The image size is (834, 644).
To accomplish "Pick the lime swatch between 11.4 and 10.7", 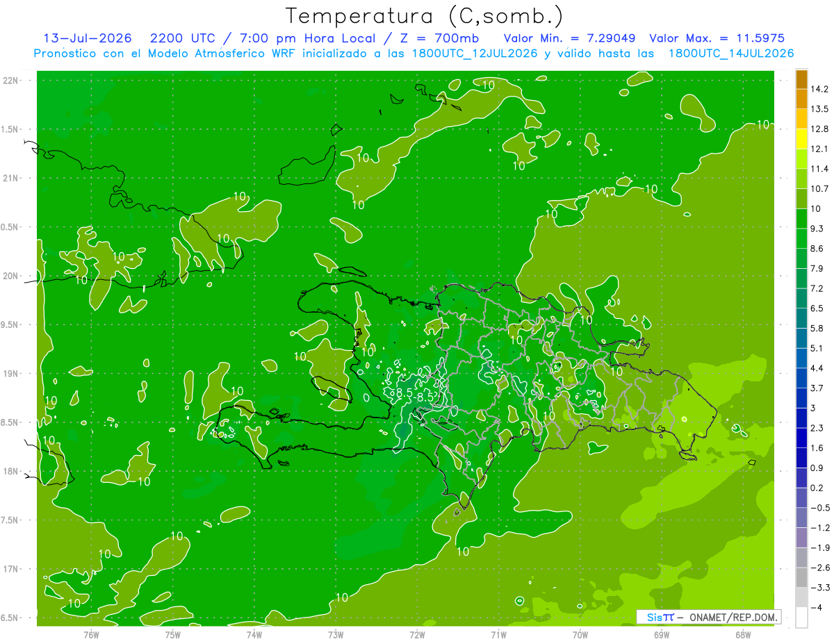I will coord(801,179).
